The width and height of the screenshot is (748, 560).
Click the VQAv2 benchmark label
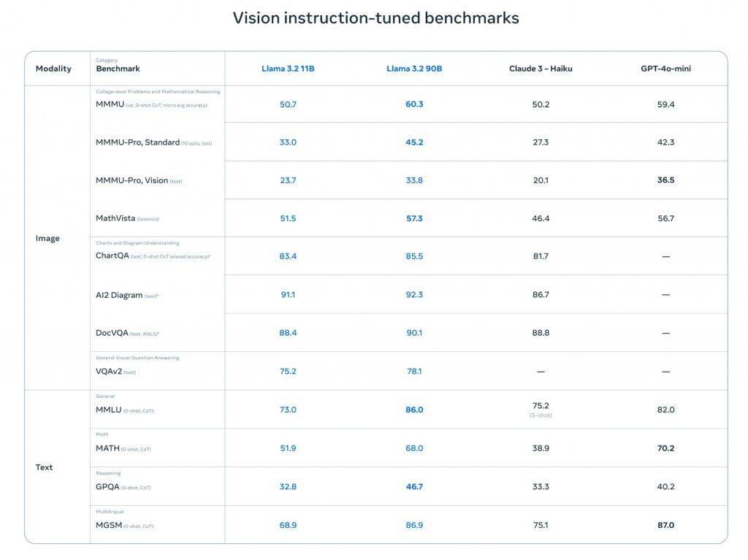[108, 372]
